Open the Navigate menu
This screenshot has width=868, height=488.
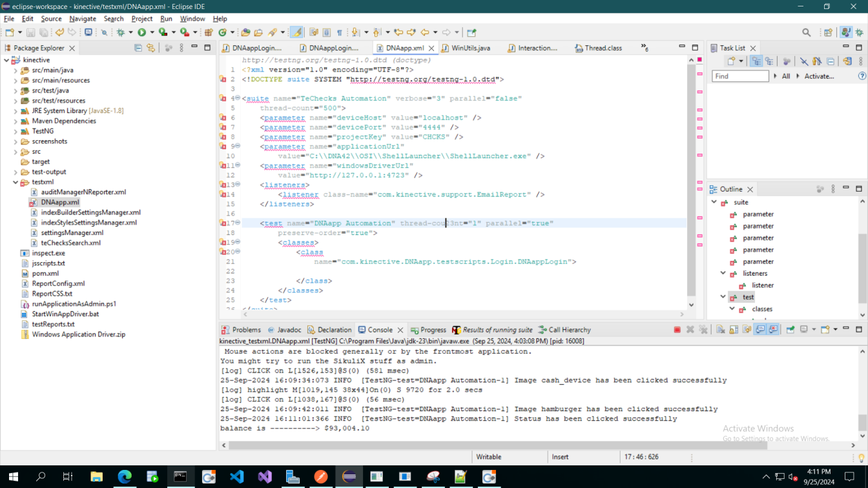click(82, 19)
